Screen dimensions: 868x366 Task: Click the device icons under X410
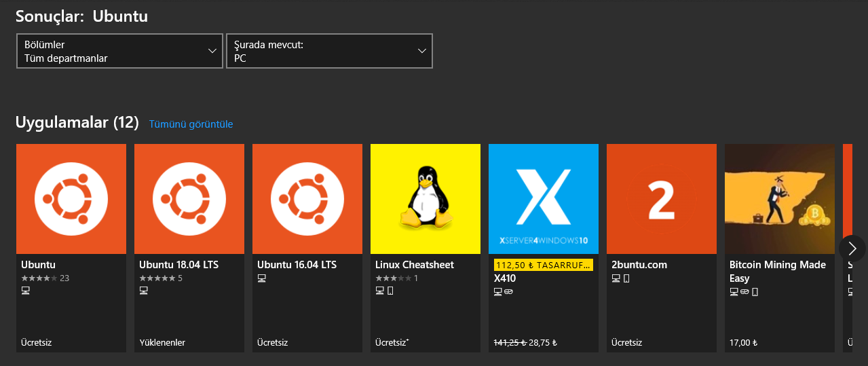[x=503, y=291]
